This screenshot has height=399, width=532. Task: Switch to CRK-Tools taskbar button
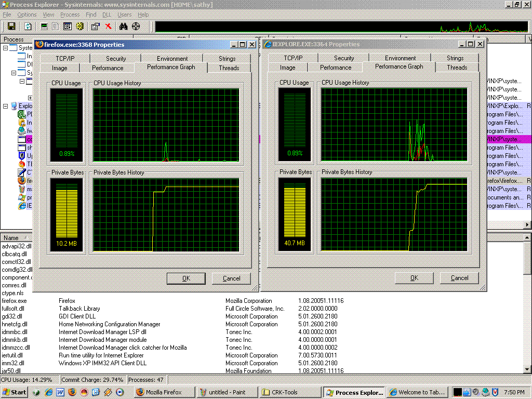click(x=290, y=392)
